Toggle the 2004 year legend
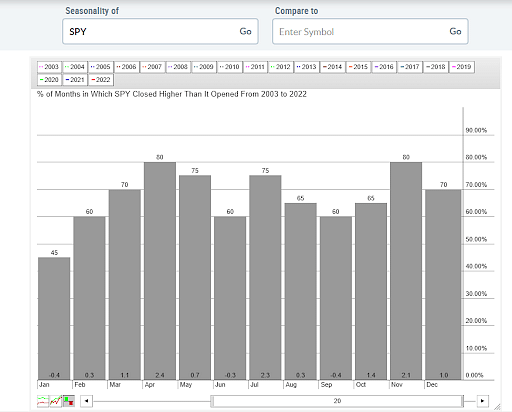512x412 pixels. click(x=75, y=67)
